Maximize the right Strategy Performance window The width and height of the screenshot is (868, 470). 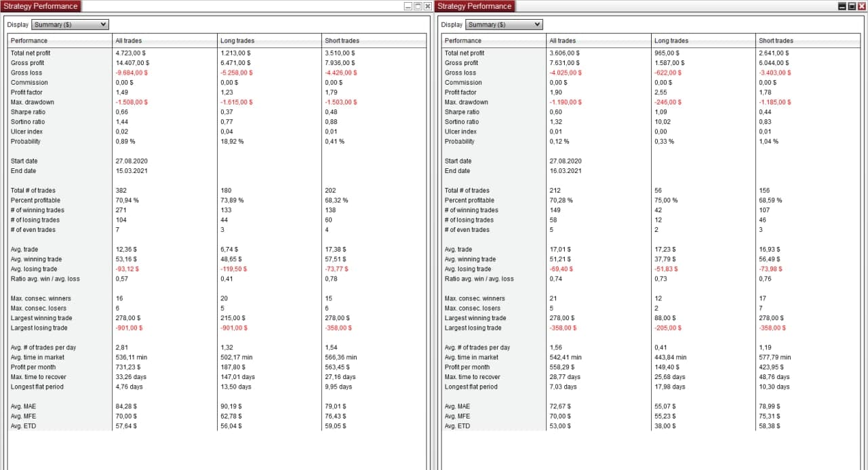click(x=852, y=6)
